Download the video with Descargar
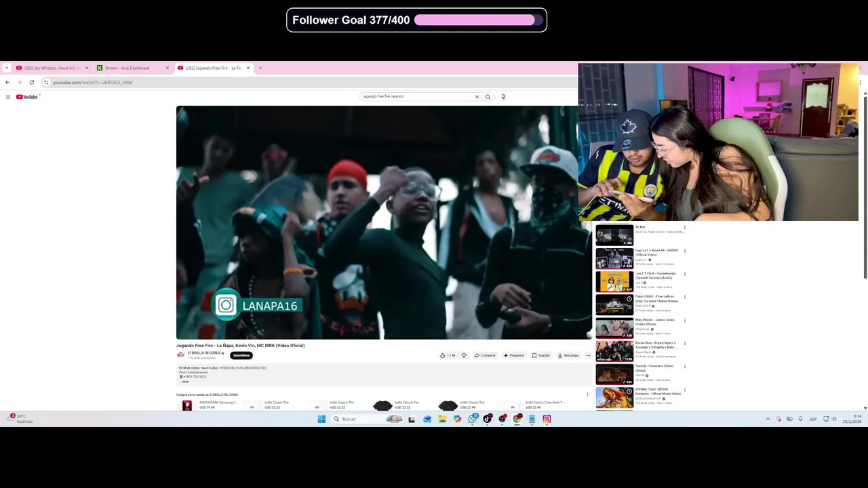This screenshot has height=488, width=868. (568, 355)
